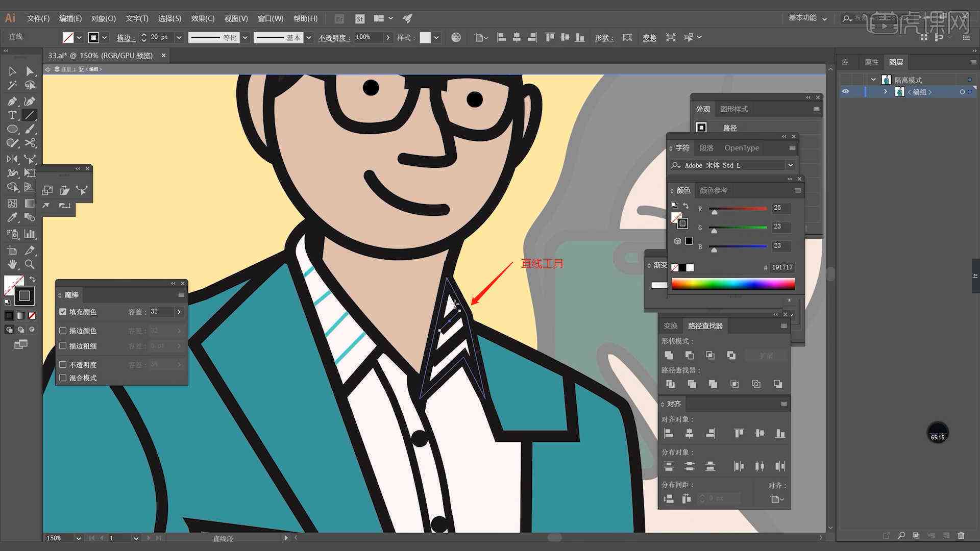This screenshot has height=551, width=980.
Task: Open variable width profile 等比 dropdown
Action: tap(245, 37)
